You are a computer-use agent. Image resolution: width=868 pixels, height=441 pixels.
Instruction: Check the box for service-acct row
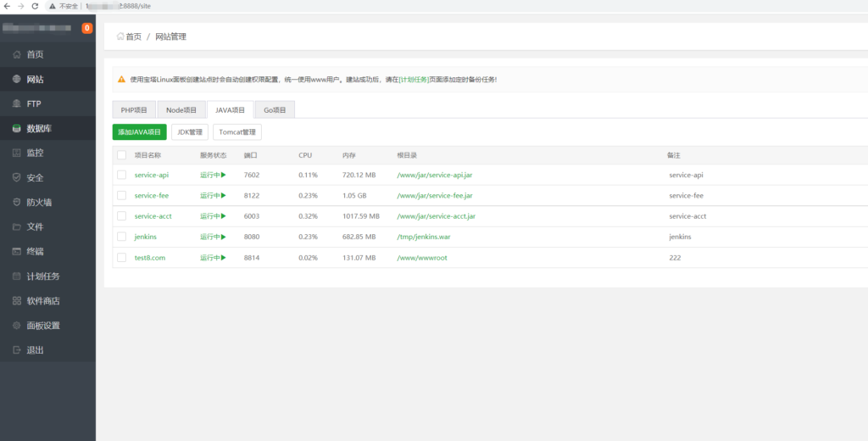[122, 216]
